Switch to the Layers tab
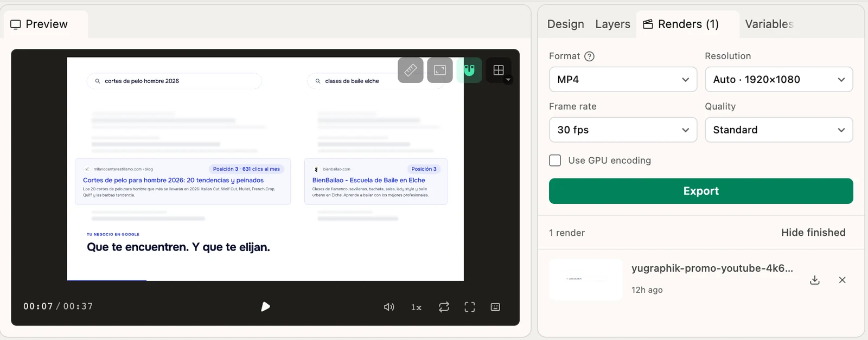 (613, 24)
